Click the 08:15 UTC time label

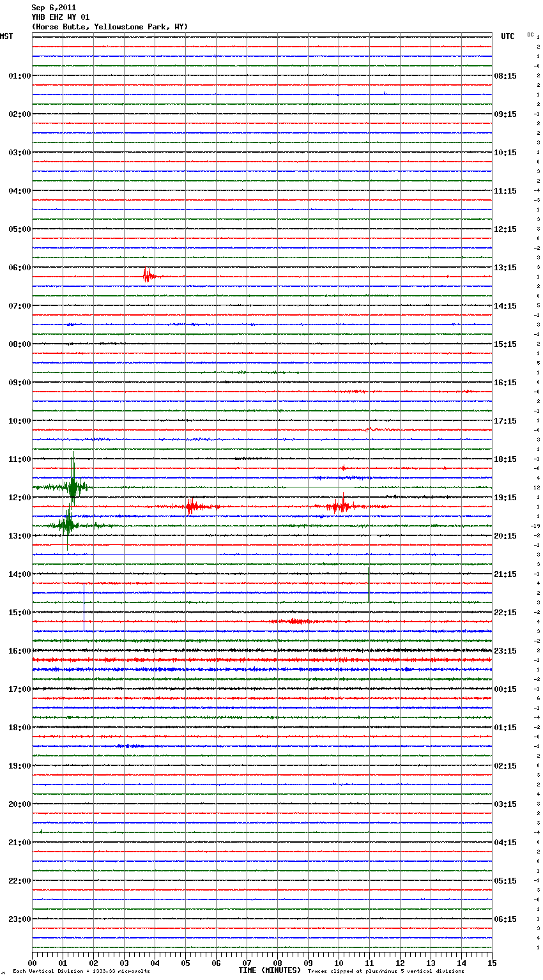coord(505,76)
